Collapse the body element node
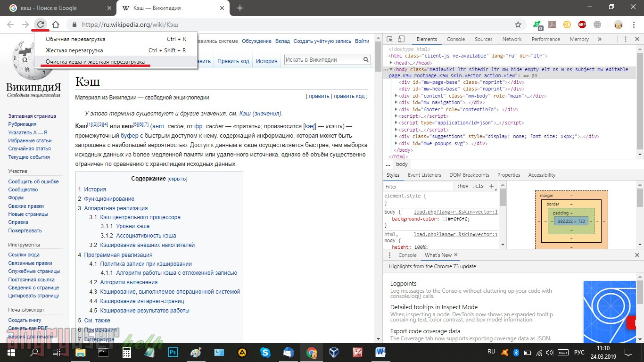Image resolution: width=644 pixels, height=362 pixels. [391, 69]
